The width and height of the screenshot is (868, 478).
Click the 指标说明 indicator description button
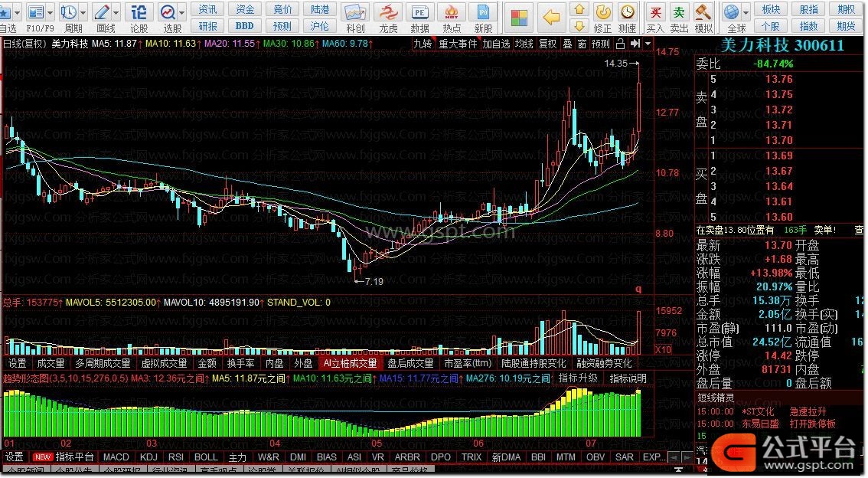click(x=628, y=378)
